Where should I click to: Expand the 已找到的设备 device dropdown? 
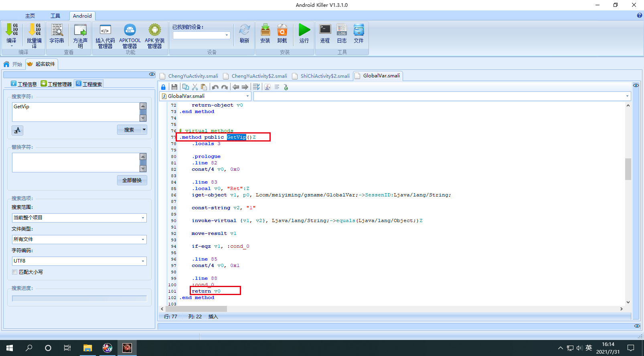tap(227, 35)
